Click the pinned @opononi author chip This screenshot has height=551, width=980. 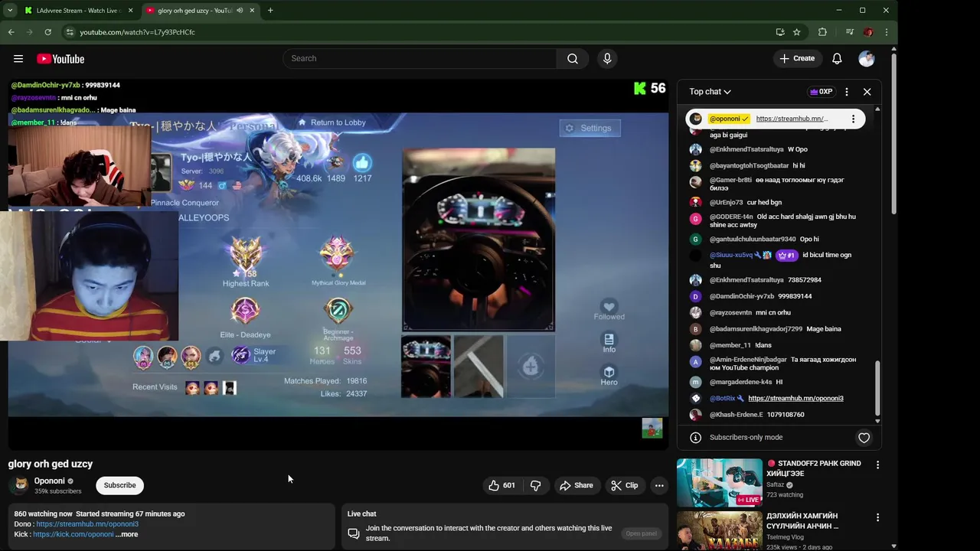pos(729,119)
